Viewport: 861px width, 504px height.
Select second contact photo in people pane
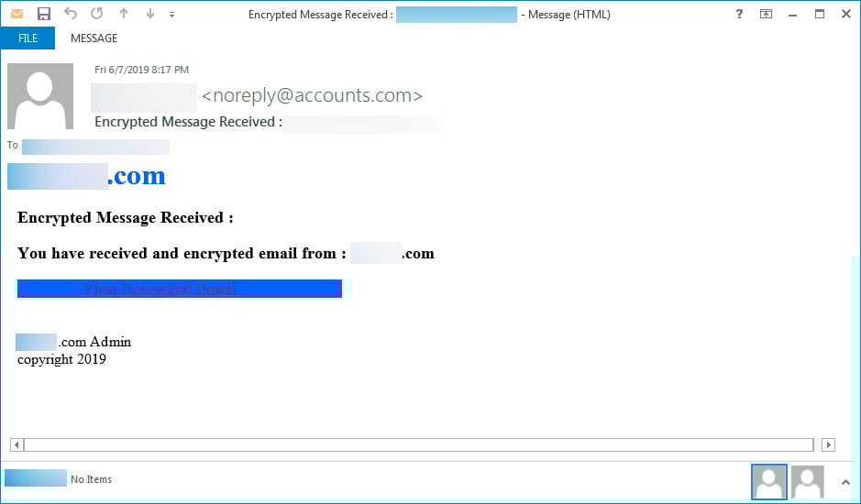coord(808,482)
